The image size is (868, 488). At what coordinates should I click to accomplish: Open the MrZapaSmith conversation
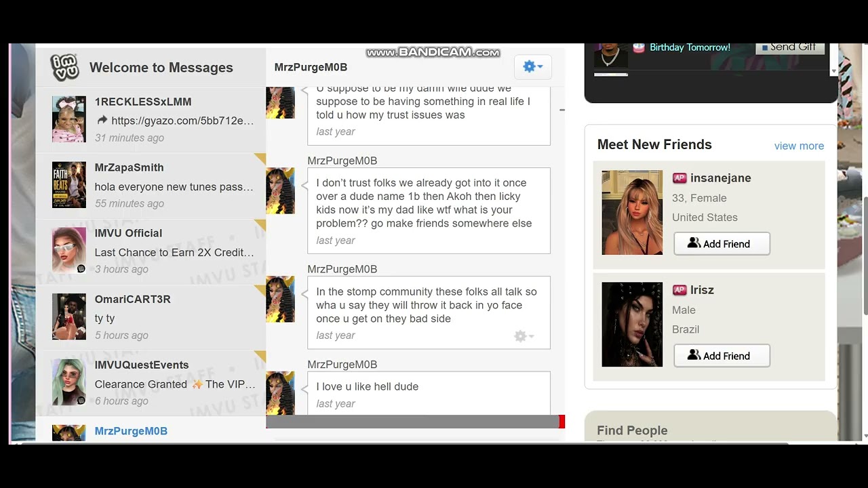pyautogui.click(x=151, y=185)
